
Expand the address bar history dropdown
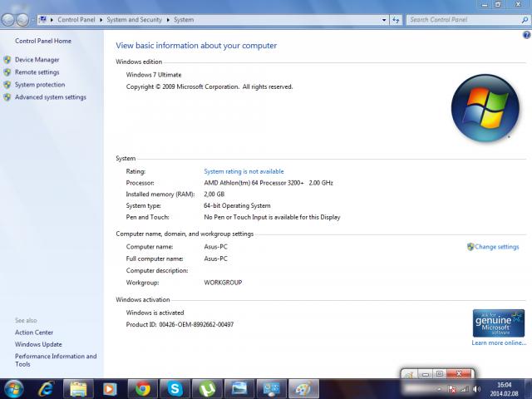pyautogui.click(x=382, y=19)
